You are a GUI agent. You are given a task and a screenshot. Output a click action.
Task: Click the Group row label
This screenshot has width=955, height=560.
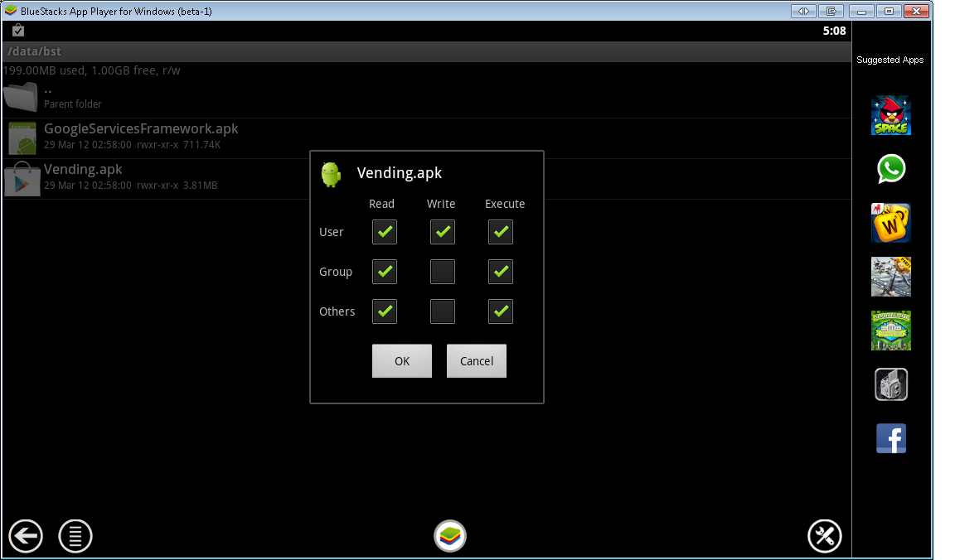tap(336, 272)
